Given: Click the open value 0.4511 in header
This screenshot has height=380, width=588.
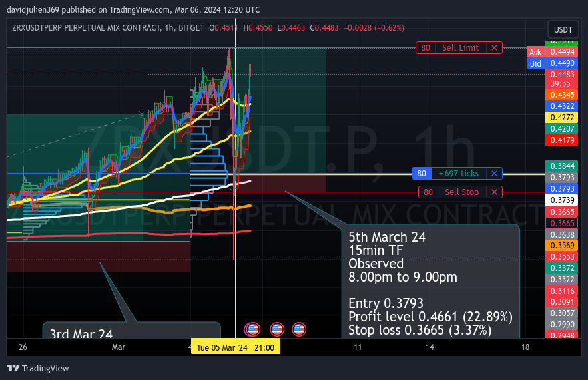Looking at the screenshot, I should click(x=226, y=28).
